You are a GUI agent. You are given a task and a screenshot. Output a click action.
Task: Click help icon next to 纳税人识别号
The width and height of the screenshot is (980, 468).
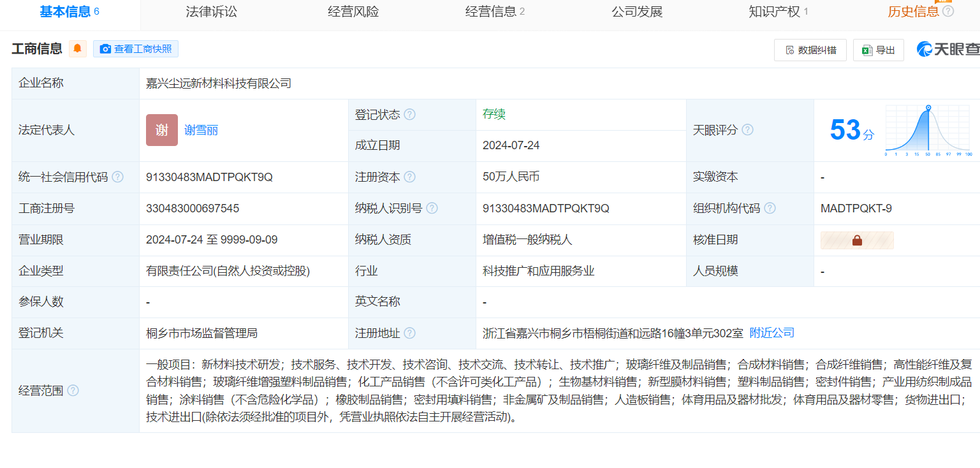point(432,208)
